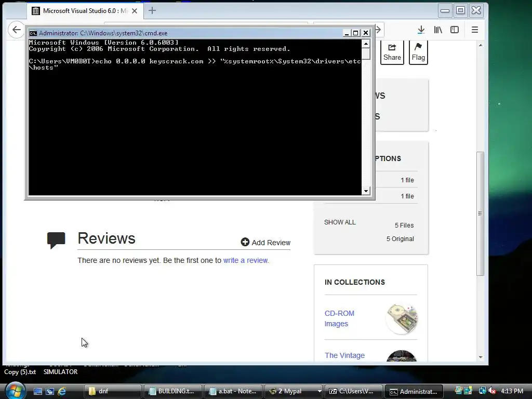Click SHOW ALL download options
532x399 pixels.
click(340, 222)
